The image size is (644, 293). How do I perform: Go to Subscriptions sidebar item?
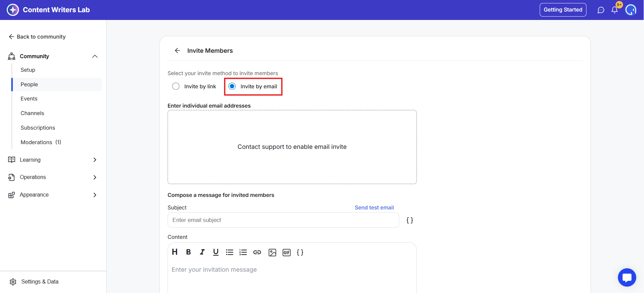(38, 128)
